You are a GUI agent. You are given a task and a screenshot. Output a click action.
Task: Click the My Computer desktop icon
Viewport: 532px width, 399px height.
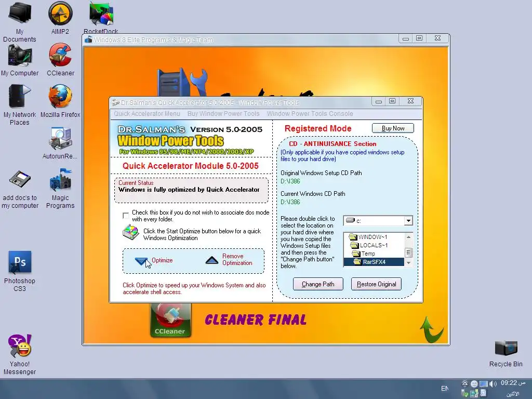coord(20,60)
